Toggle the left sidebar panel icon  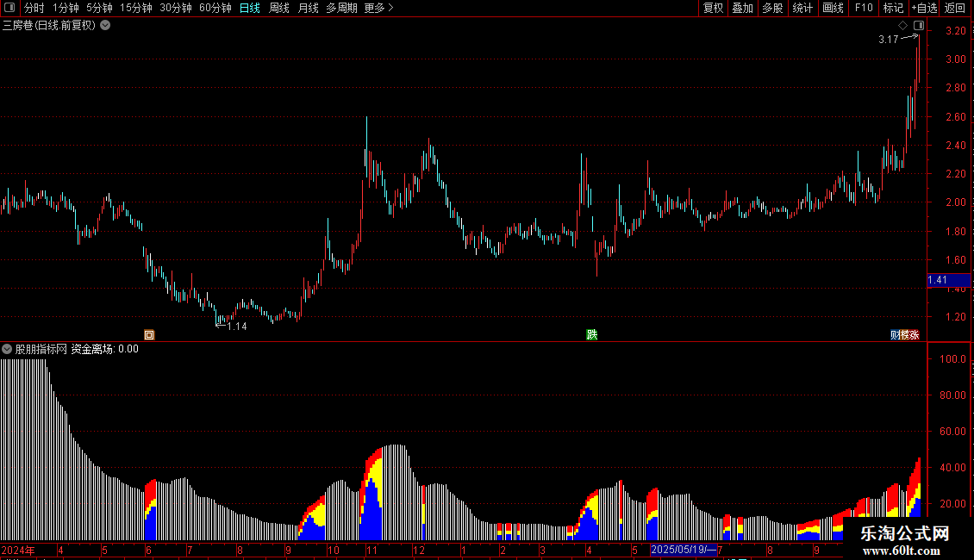(9, 8)
